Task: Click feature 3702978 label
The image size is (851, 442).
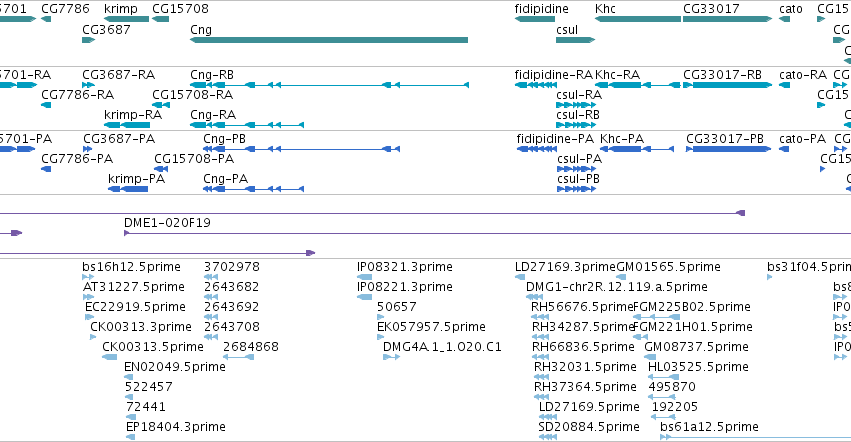Action: (232, 267)
